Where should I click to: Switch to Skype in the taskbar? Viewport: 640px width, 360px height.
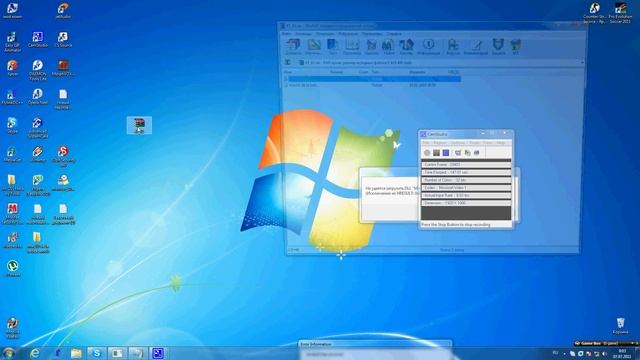point(96,353)
